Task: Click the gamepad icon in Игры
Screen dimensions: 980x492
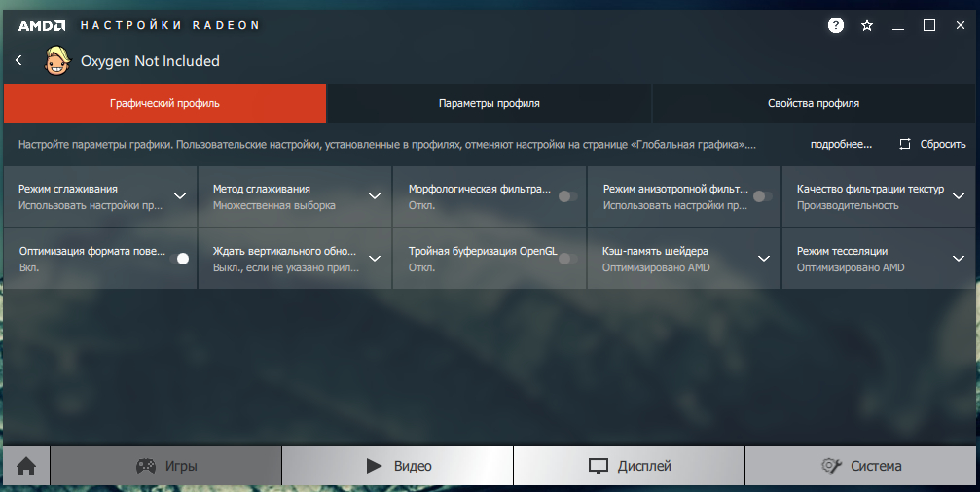Action: click(146, 466)
